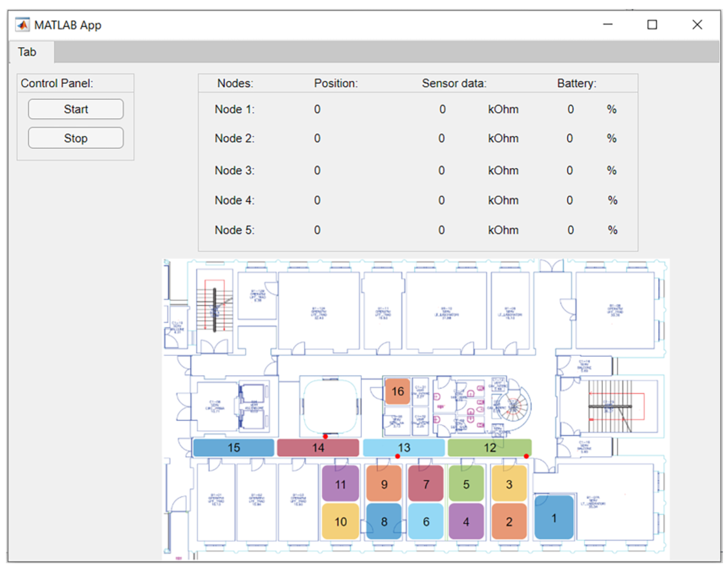Image resolution: width=728 pixels, height=571 pixels.
Task: Click red marker above zone 14
Action: click(x=325, y=437)
